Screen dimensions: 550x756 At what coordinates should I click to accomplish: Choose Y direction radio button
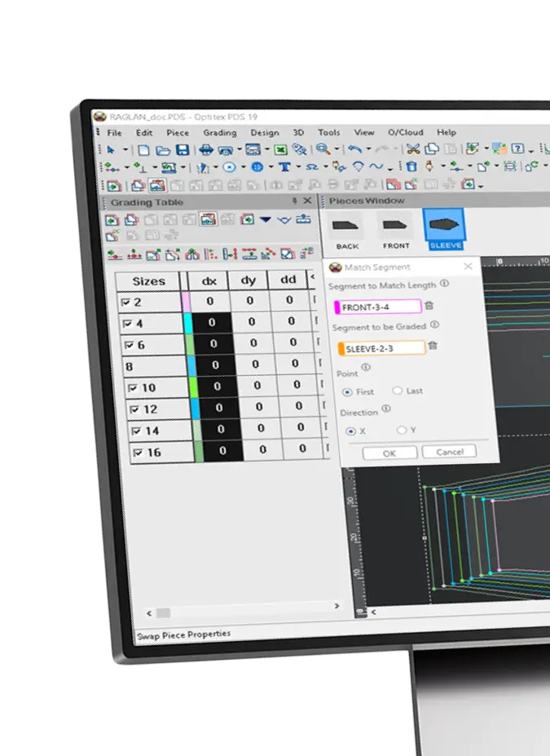401,430
